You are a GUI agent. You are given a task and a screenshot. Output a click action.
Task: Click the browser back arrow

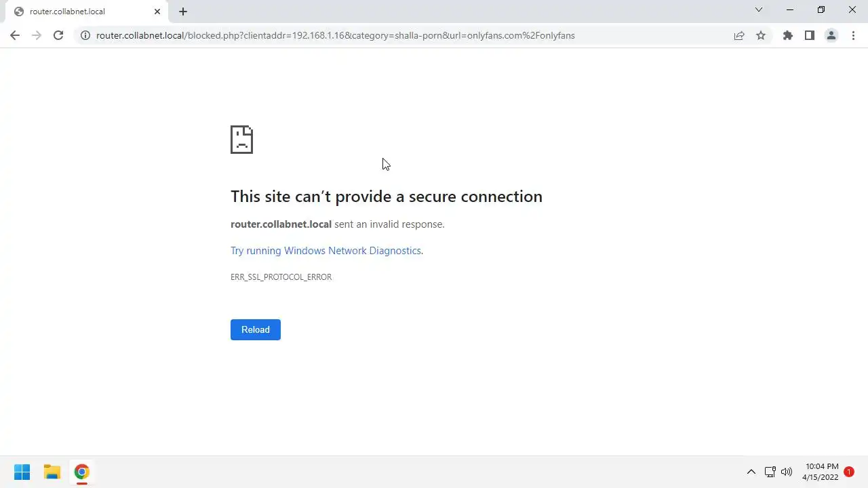[15, 35]
